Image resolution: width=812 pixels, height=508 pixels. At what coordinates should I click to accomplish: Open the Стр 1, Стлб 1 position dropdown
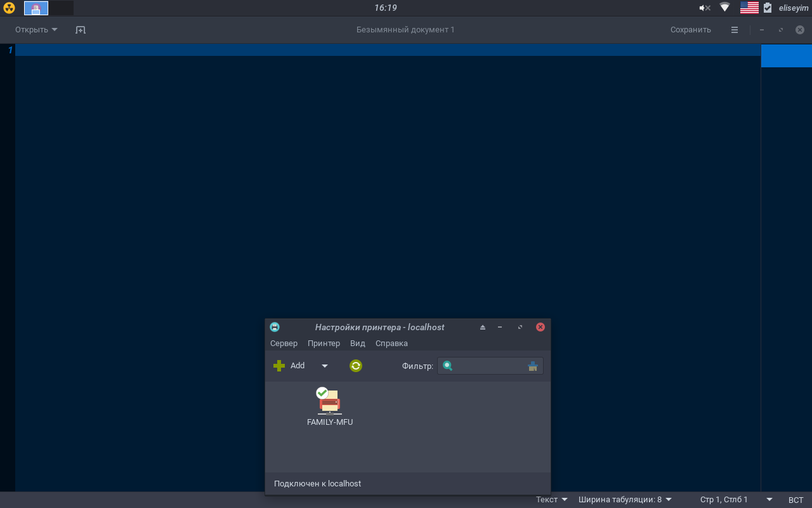[736, 500]
